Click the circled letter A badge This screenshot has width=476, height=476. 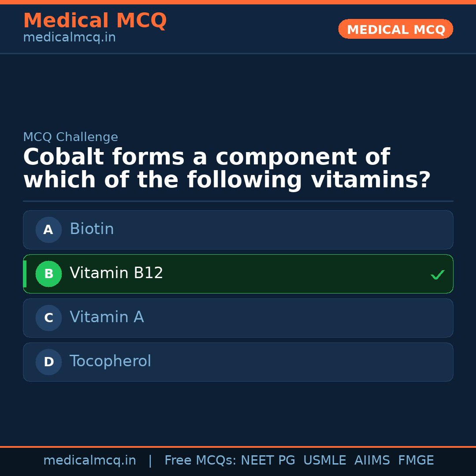click(x=48, y=230)
